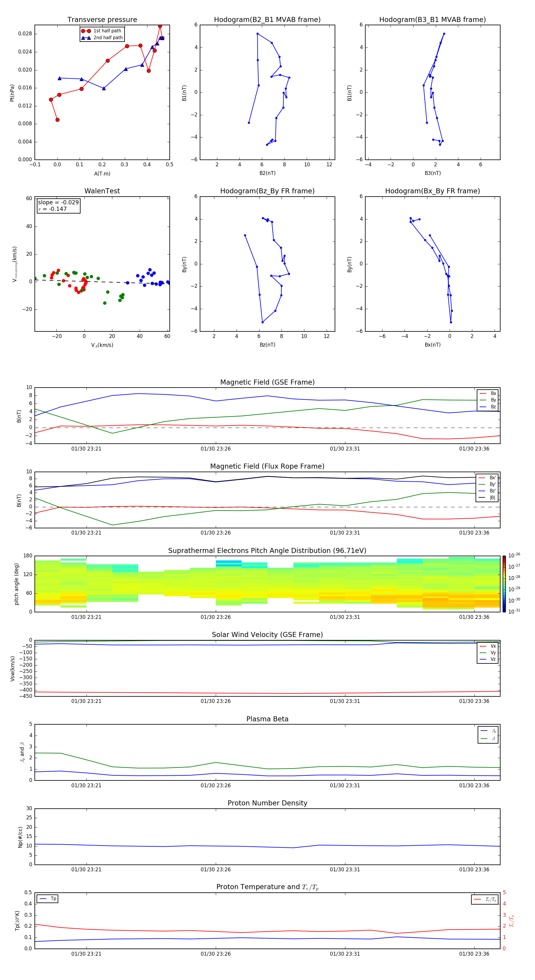Click the Suprathermal Electrons Pitch Angle Distribution title
Screen dimensions: 535x980
pyautogui.click(x=267, y=551)
